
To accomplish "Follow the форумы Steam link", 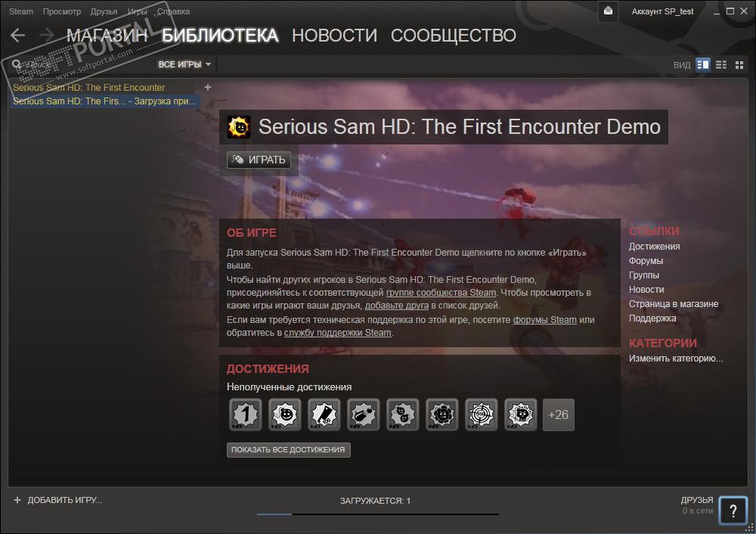I will pos(544,320).
